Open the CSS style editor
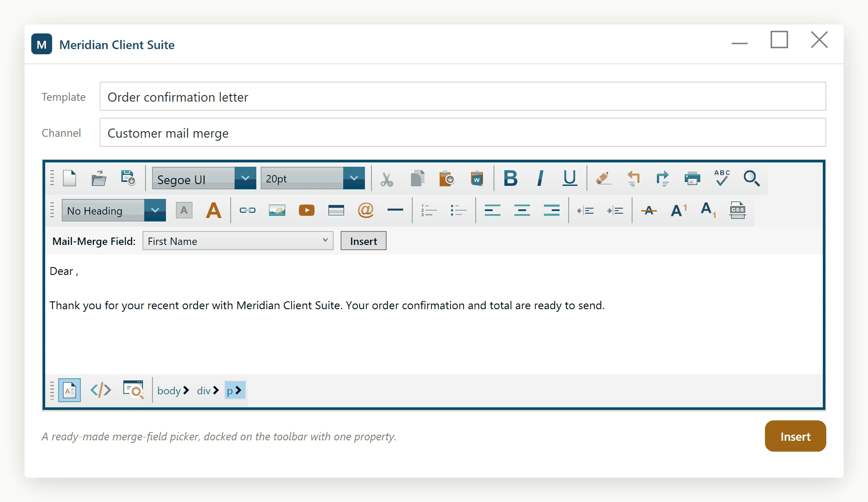Screen dimensions: 868x502 738,211
